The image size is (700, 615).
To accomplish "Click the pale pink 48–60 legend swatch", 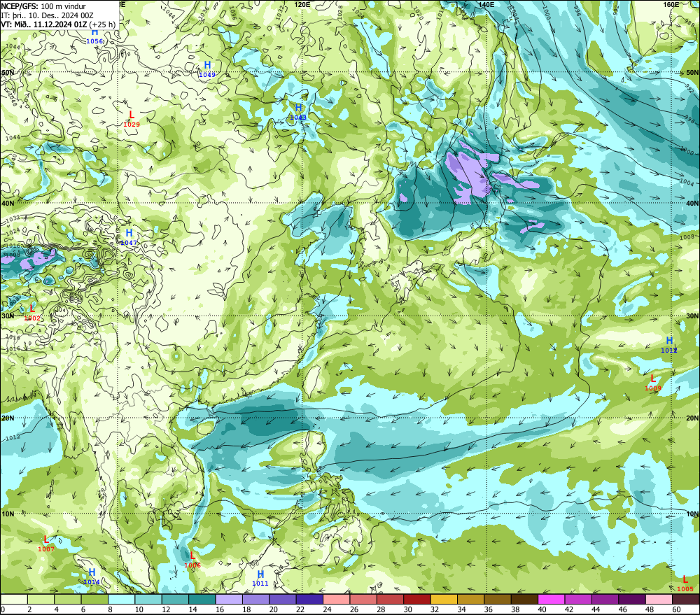I will point(659,599).
